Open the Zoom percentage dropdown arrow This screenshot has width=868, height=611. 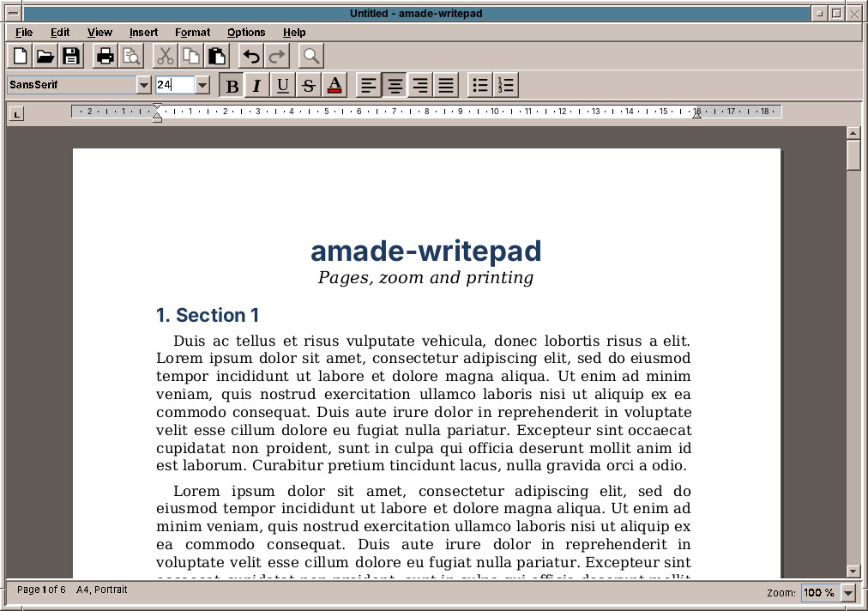tap(848, 593)
